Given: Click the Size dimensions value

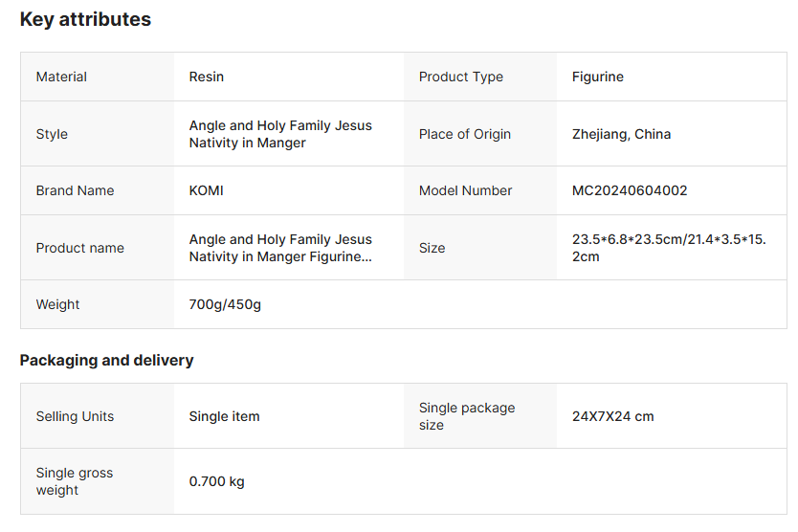Looking at the screenshot, I should 669,248.
